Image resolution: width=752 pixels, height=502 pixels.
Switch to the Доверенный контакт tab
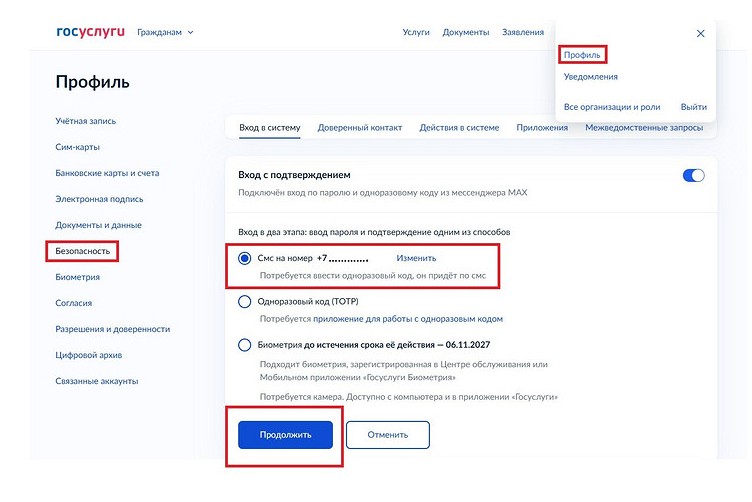point(359,128)
